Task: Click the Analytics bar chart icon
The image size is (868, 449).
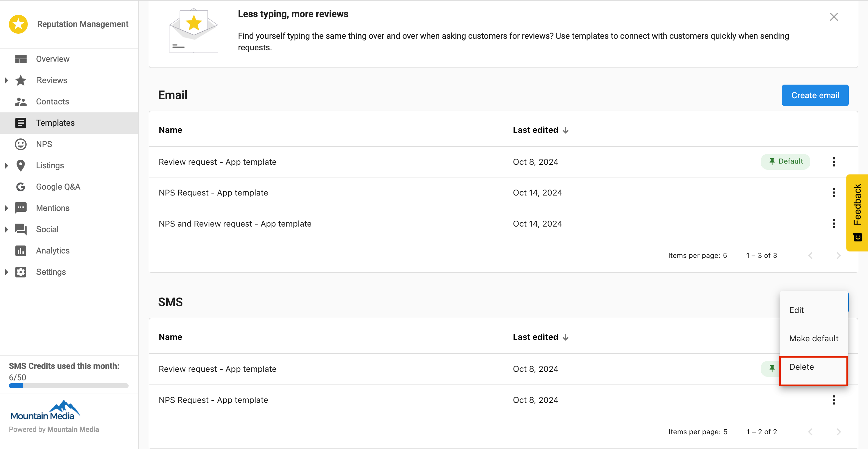Action: [x=21, y=251]
